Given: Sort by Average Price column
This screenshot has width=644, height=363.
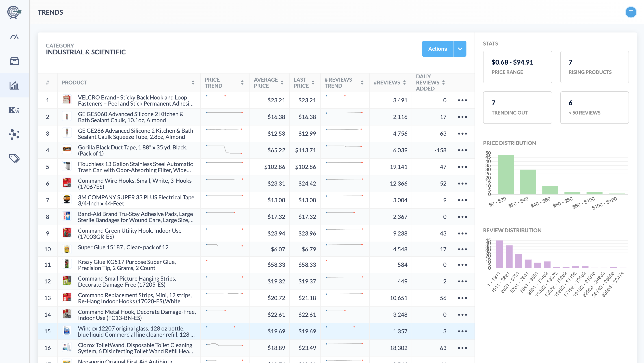Looking at the screenshot, I should click(282, 83).
